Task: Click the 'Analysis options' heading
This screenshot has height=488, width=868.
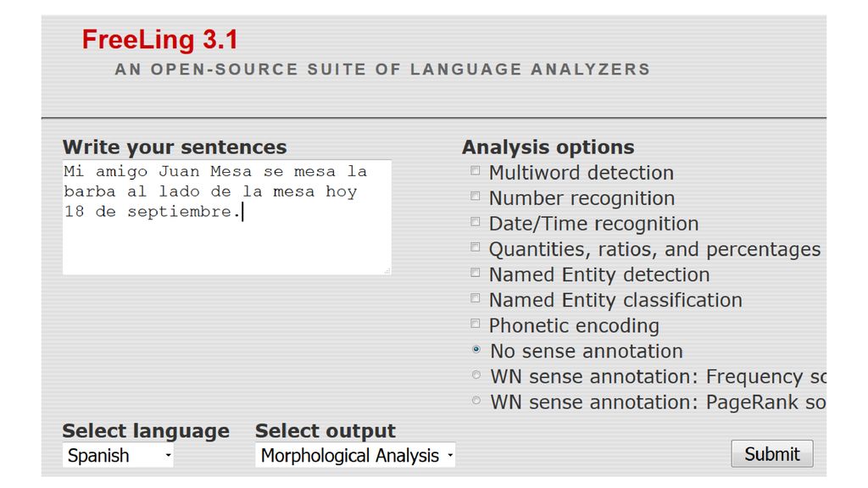Action: click(548, 147)
